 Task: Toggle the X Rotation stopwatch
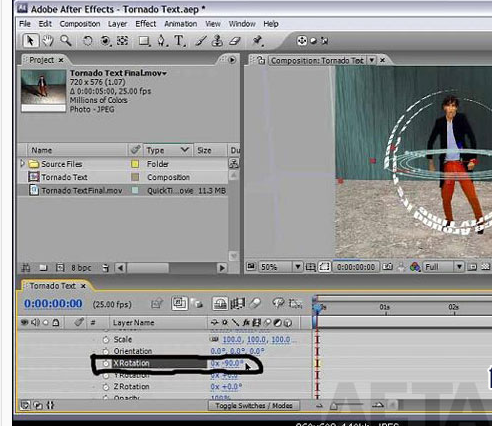(x=106, y=364)
